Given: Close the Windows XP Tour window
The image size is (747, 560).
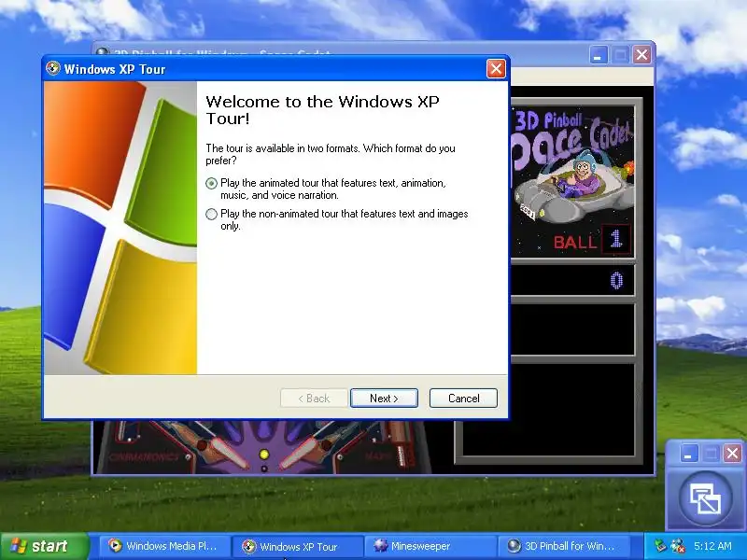Looking at the screenshot, I should pyautogui.click(x=496, y=69).
